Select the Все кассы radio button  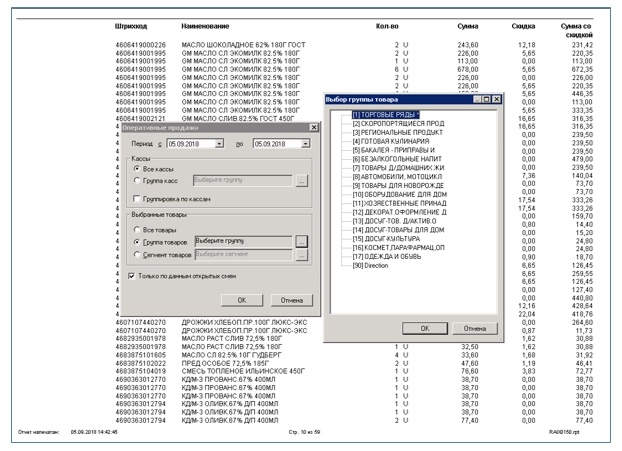click(137, 169)
